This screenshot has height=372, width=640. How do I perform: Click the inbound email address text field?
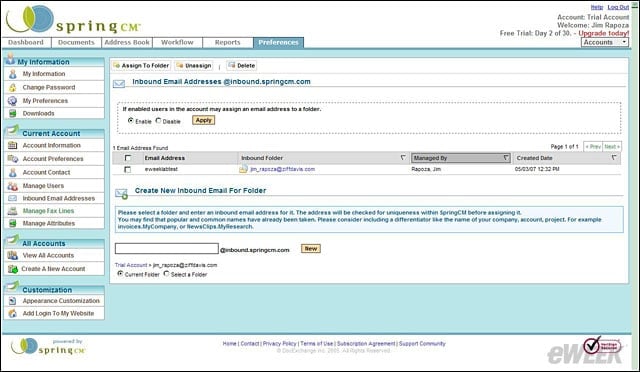point(167,248)
